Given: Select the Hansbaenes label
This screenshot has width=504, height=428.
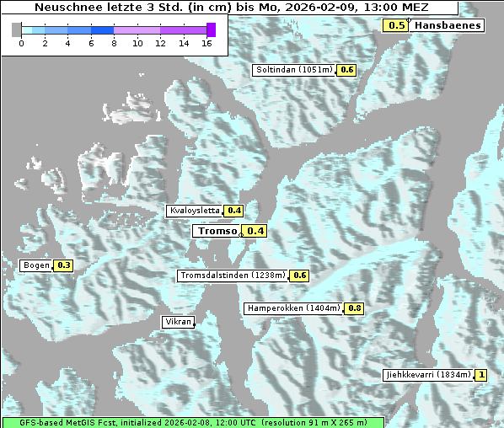Looking at the screenshot, I should pos(447,25).
